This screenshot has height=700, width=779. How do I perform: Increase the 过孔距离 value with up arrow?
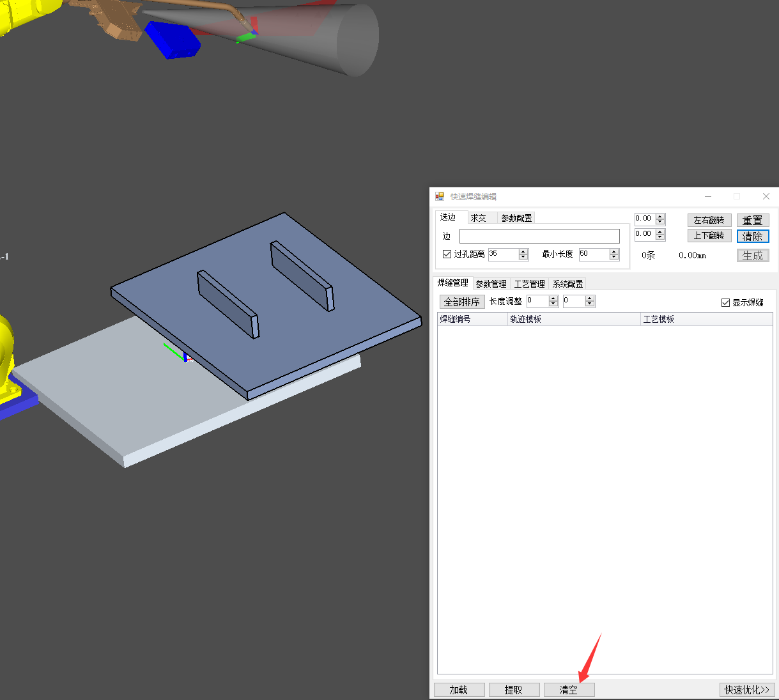tap(523, 251)
